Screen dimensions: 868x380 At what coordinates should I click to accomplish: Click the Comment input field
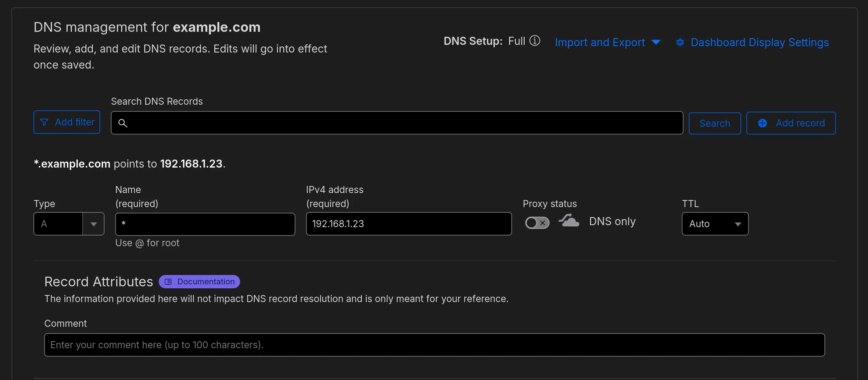click(434, 345)
